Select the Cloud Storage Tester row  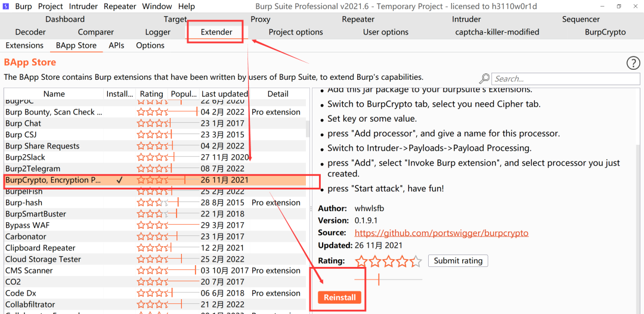pyautogui.click(x=155, y=259)
